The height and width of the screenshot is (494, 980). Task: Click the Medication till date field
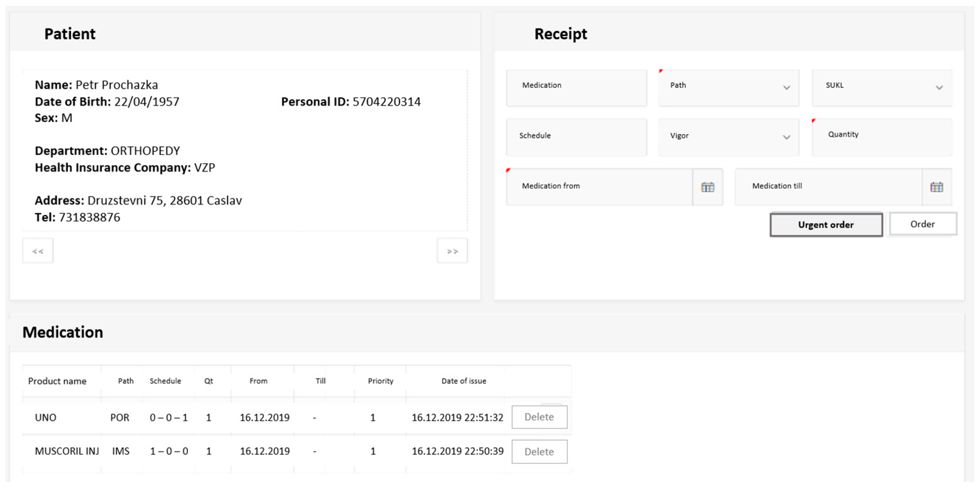828,186
